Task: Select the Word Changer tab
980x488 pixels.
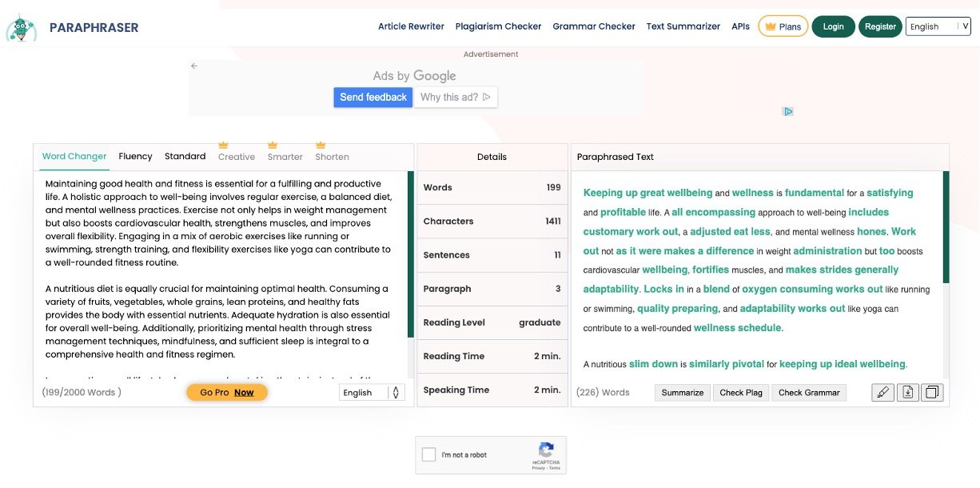Action: [74, 156]
